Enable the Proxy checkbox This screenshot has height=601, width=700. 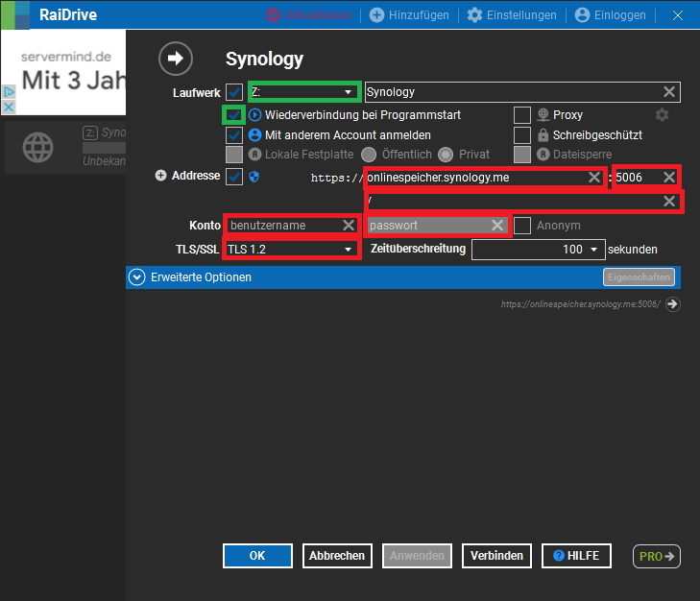pyautogui.click(x=521, y=115)
